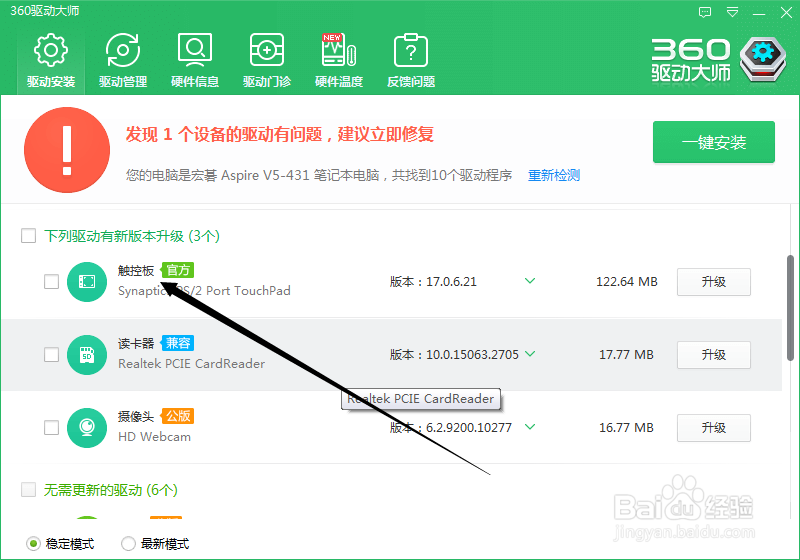Click the HD Webcam device name
Viewport: 800px width, 560px height.
(154, 437)
